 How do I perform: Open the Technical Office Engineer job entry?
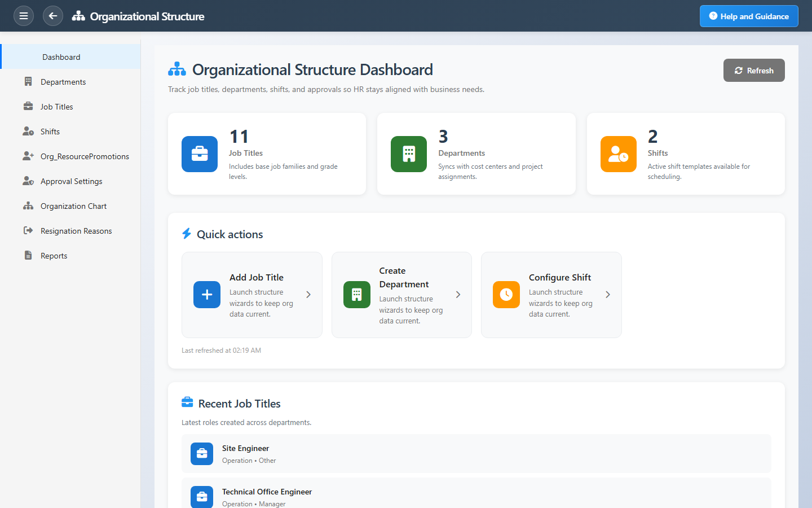click(267, 492)
